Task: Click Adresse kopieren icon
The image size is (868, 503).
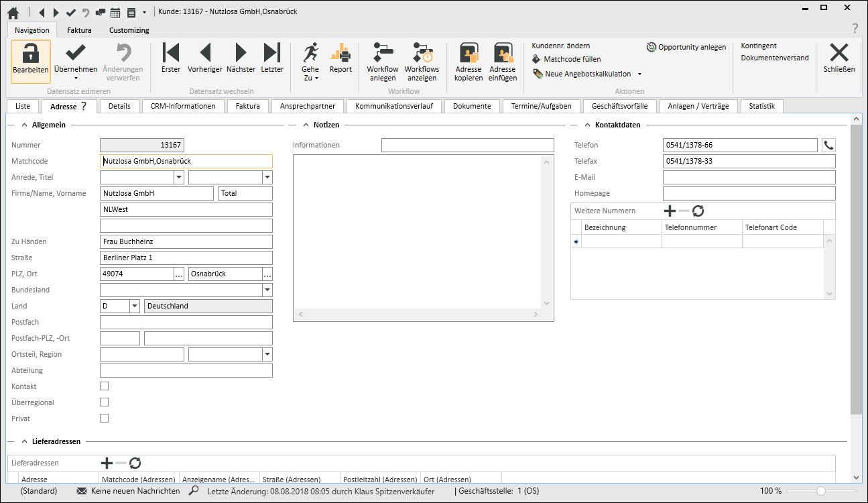Action: pyautogui.click(x=468, y=53)
